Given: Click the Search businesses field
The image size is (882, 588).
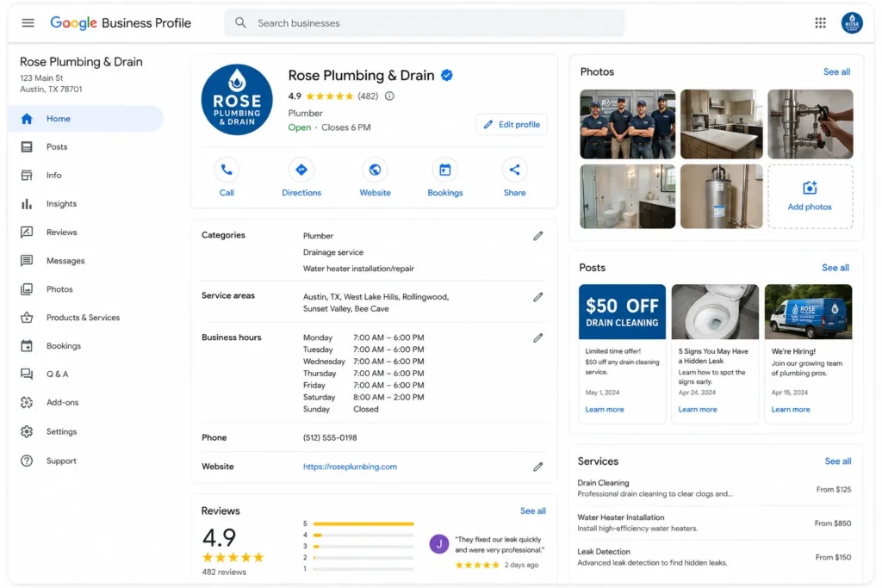Looking at the screenshot, I should (425, 23).
